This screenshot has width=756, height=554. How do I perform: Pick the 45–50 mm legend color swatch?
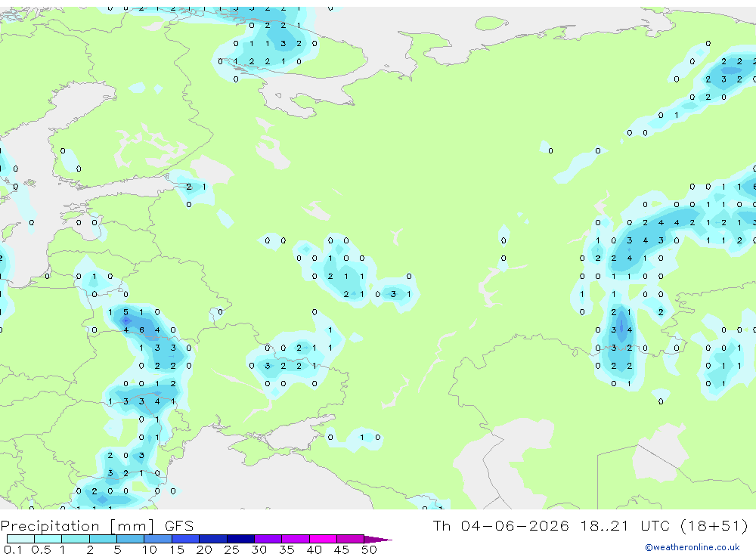click(x=351, y=539)
